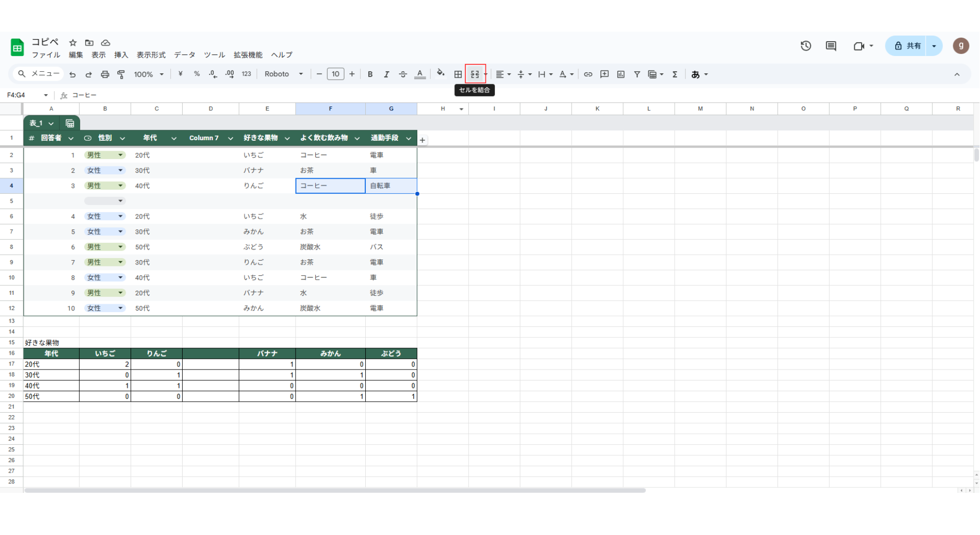Search menus with メニュー box
The image size is (980, 535).
(x=39, y=74)
